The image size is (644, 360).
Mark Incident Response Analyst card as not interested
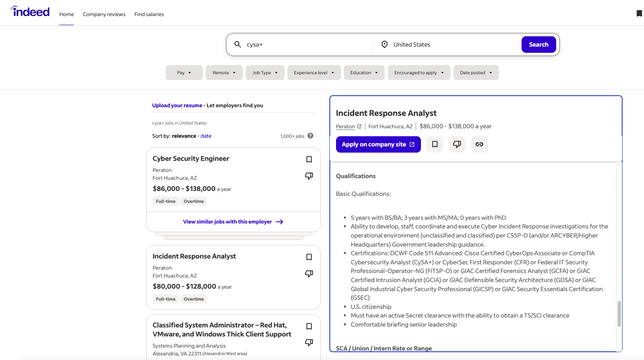pos(309,274)
